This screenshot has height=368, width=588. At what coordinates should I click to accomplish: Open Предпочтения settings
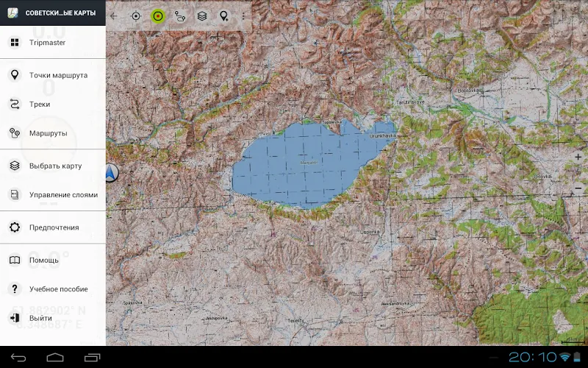[x=52, y=227]
